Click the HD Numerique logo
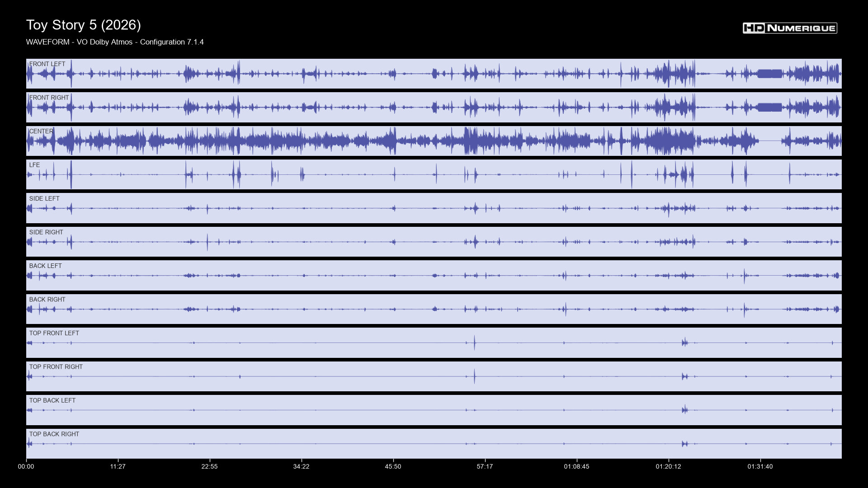This screenshot has width=868, height=488. click(790, 28)
